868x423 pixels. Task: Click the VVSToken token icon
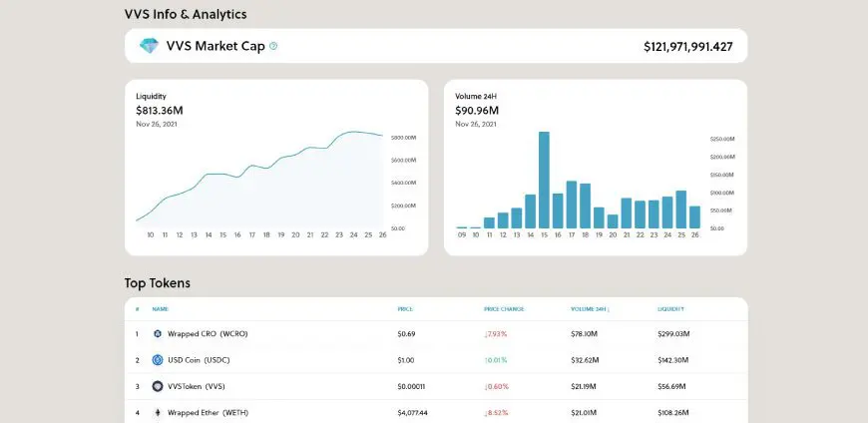point(158,386)
